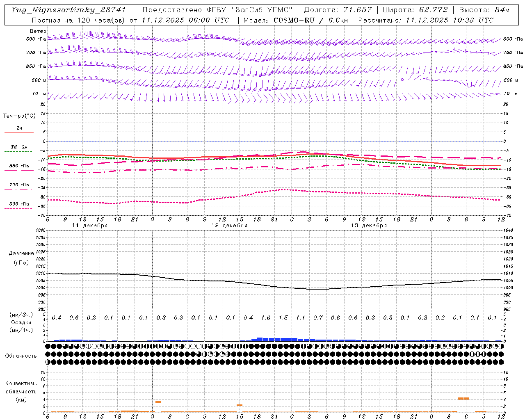Select the Долгота: 71.657 longitude value
The height and width of the screenshot is (420, 525).
click(x=338, y=10)
